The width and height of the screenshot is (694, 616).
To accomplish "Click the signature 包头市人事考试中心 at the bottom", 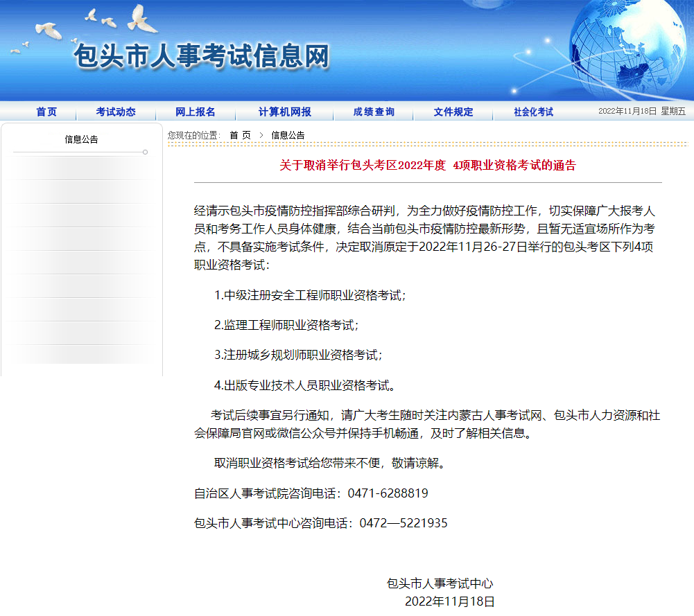I will [440, 583].
